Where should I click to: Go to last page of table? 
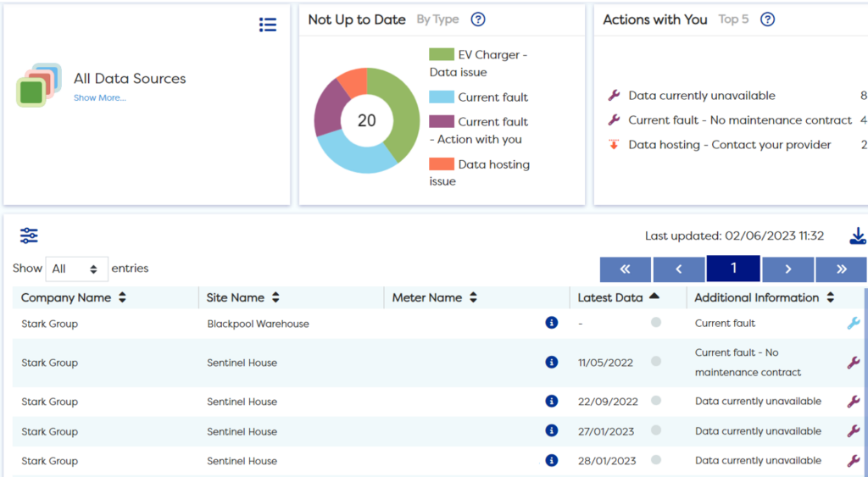tap(841, 269)
